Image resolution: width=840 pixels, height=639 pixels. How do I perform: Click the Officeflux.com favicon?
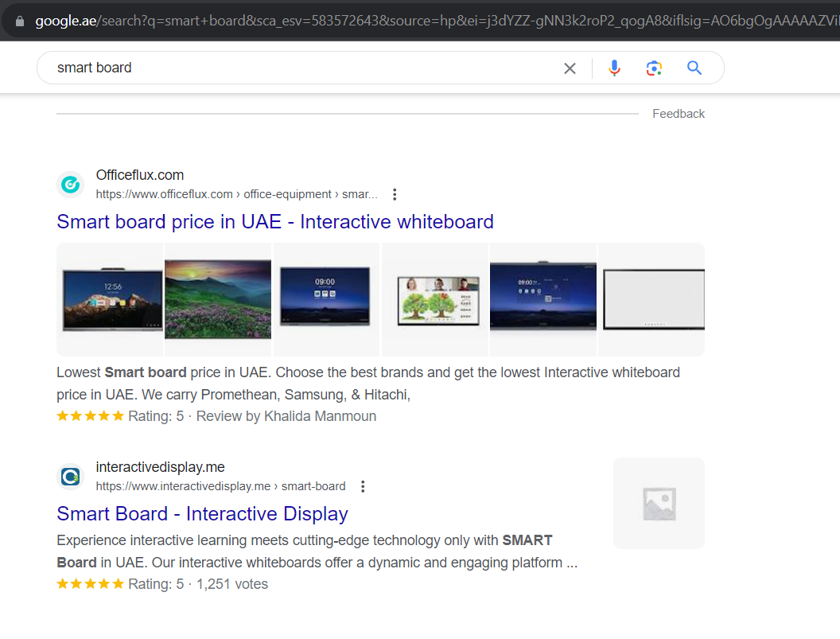[70, 185]
